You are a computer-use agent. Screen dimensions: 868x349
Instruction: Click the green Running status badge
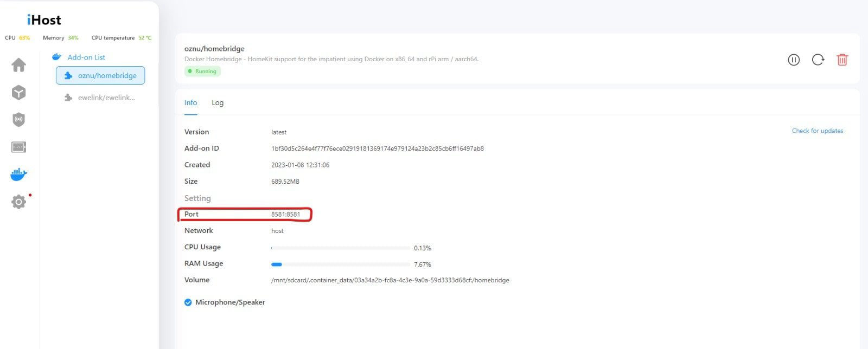(x=202, y=71)
